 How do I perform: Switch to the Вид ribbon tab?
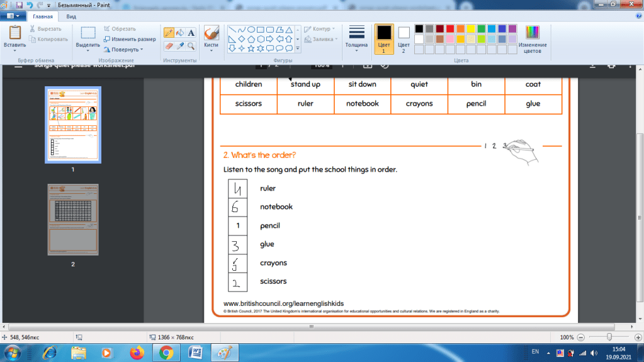coord(71,18)
